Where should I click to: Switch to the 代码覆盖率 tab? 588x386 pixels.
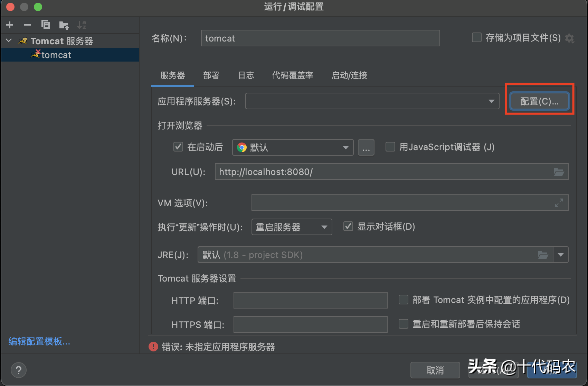click(293, 75)
